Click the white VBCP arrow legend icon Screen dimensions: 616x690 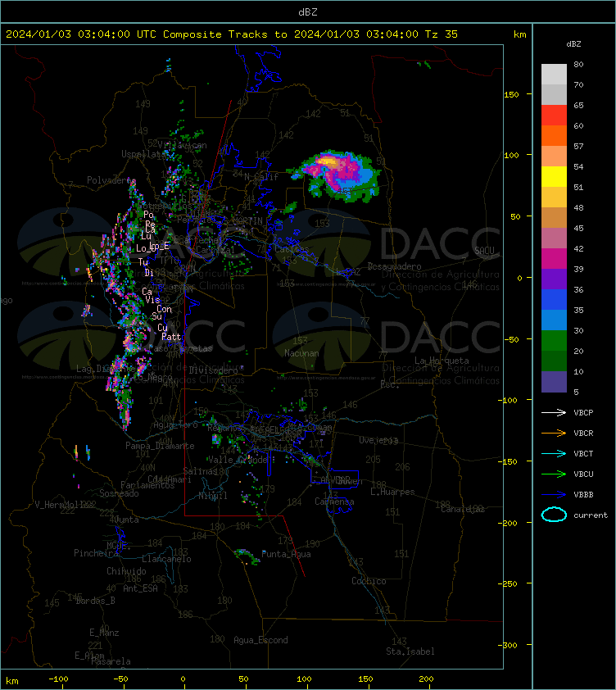554,413
